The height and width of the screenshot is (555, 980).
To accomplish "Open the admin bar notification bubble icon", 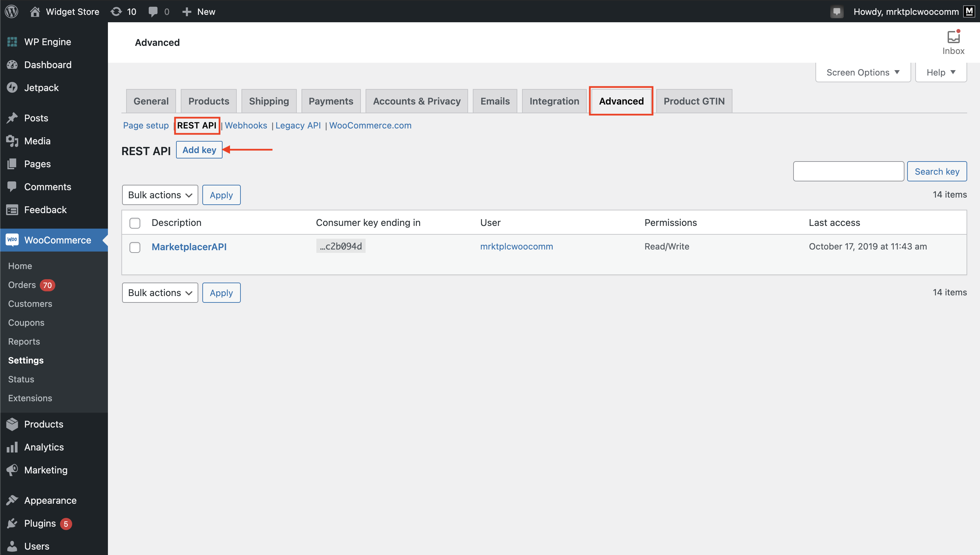I will click(x=837, y=11).
